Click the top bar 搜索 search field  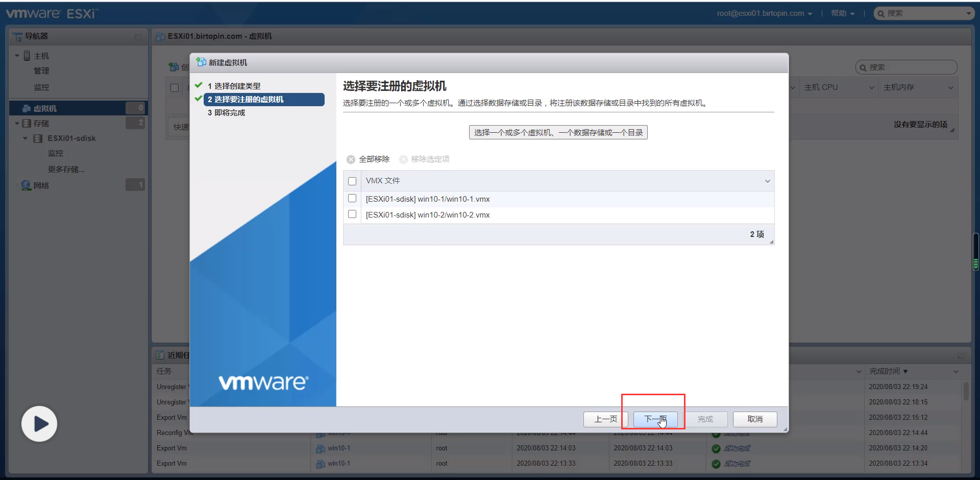coord(924,13)
